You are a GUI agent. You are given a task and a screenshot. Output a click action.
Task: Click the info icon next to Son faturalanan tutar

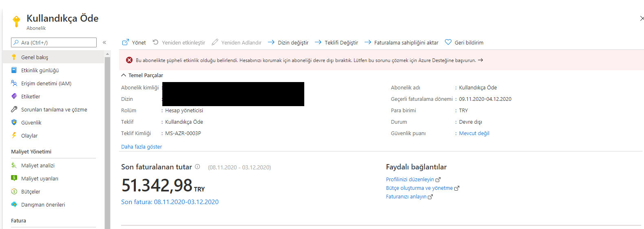[x=197, y=167]
